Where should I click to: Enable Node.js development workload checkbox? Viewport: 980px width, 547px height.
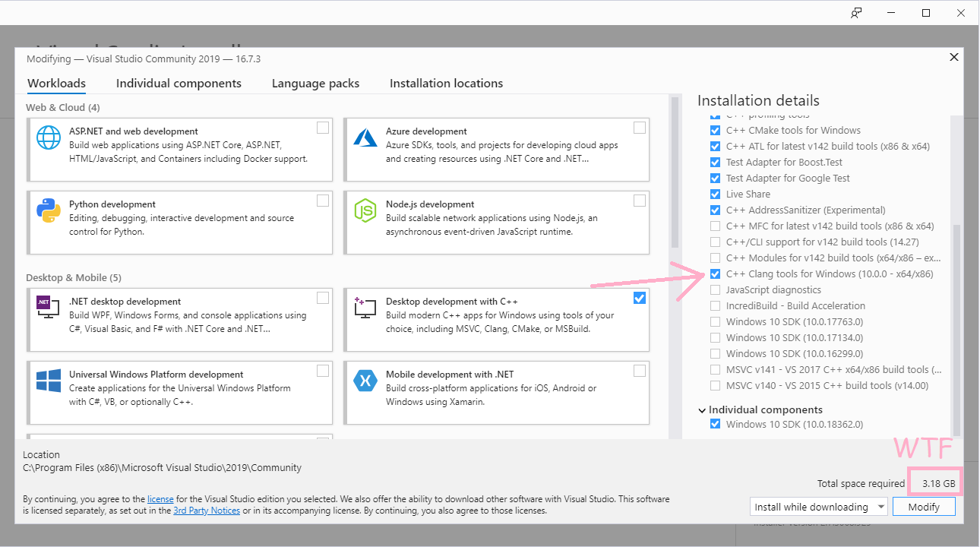click(x=640, y=201)
